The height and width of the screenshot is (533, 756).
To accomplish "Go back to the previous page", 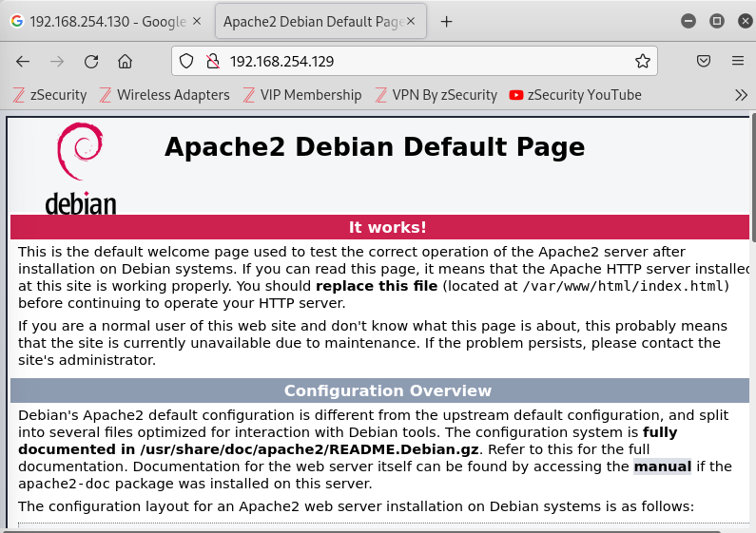I will click(23, 61).
